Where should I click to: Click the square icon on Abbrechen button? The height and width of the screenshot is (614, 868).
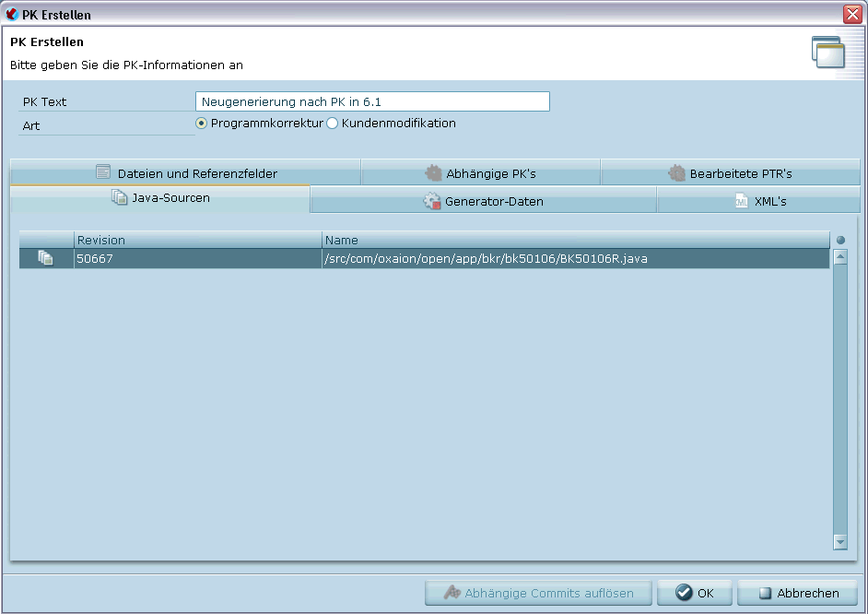(765, 593)
